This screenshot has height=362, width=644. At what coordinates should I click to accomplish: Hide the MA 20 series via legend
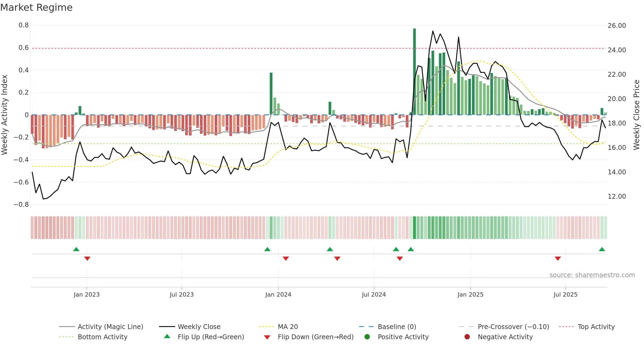tap(278, 327)
